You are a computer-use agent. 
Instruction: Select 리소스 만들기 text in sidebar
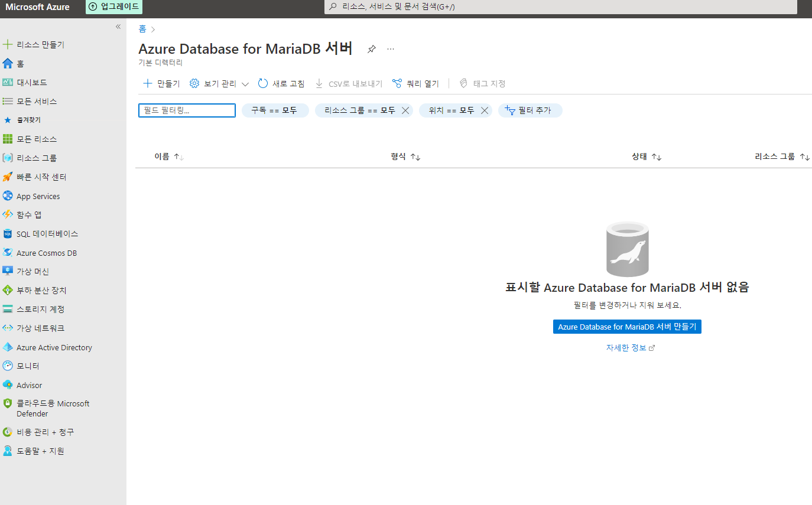pyautogui.click(x=41, y=44)
